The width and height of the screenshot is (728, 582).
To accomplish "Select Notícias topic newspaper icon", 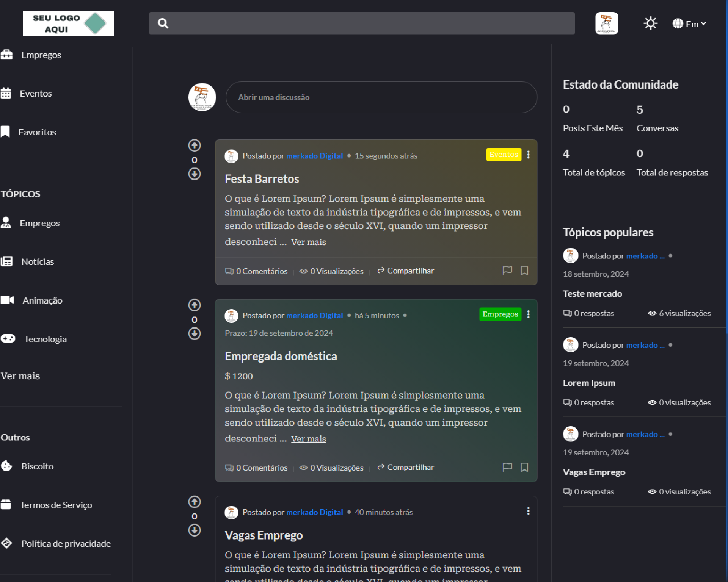I will coord(7,261).
